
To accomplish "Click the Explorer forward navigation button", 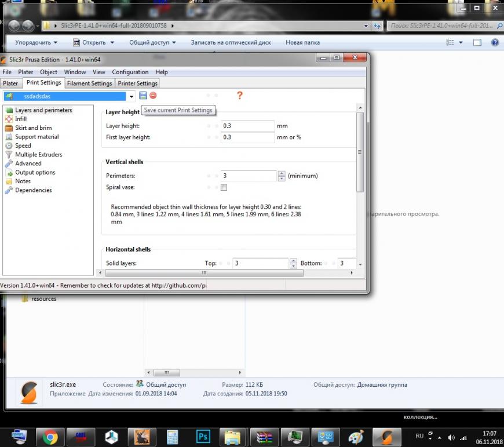I will 28,26.
